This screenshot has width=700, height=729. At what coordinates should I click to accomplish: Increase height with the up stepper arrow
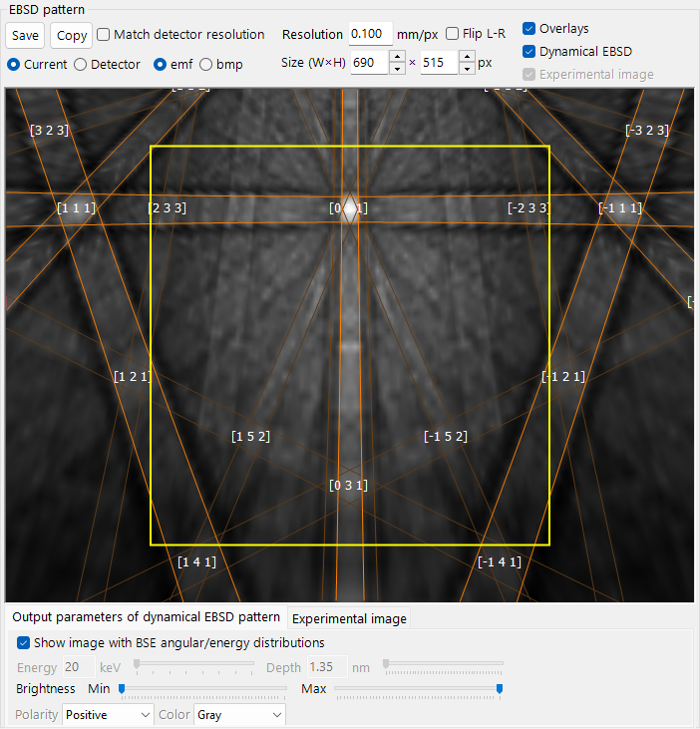pos(467,56)
